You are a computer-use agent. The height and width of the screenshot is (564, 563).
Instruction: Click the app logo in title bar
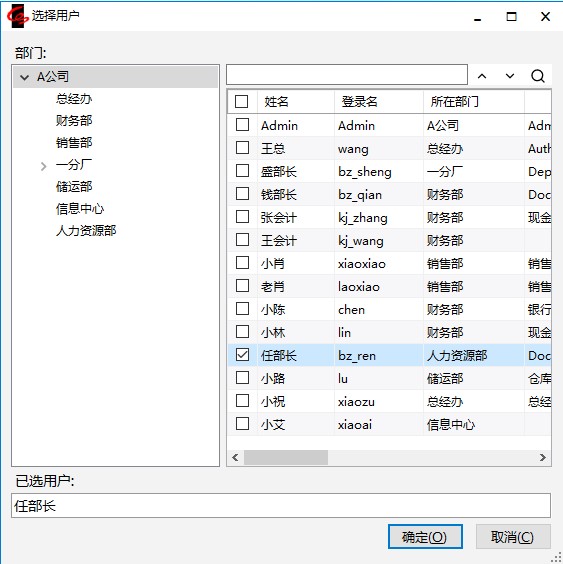(x=17, y=16)
